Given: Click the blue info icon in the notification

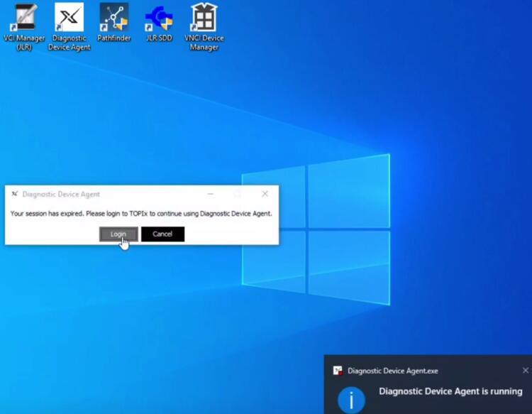Looking at the screenshot, I should coord(351,400).
